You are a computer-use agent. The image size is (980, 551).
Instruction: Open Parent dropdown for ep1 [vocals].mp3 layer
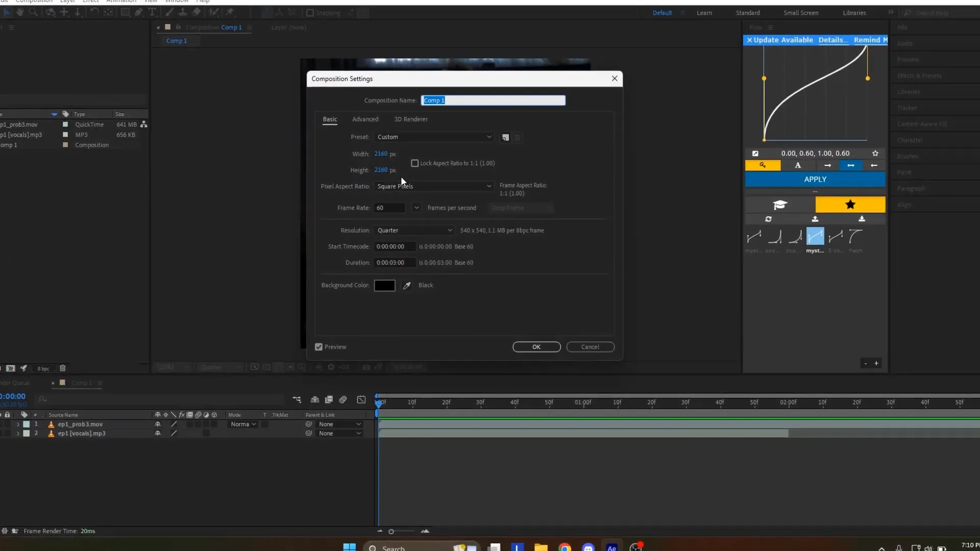pos(340,433)
